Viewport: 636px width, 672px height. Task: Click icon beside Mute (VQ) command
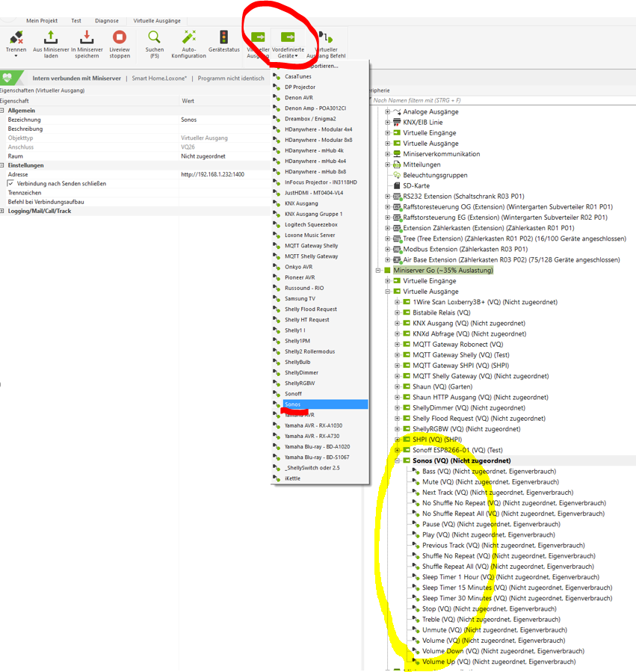click(416, 481)
